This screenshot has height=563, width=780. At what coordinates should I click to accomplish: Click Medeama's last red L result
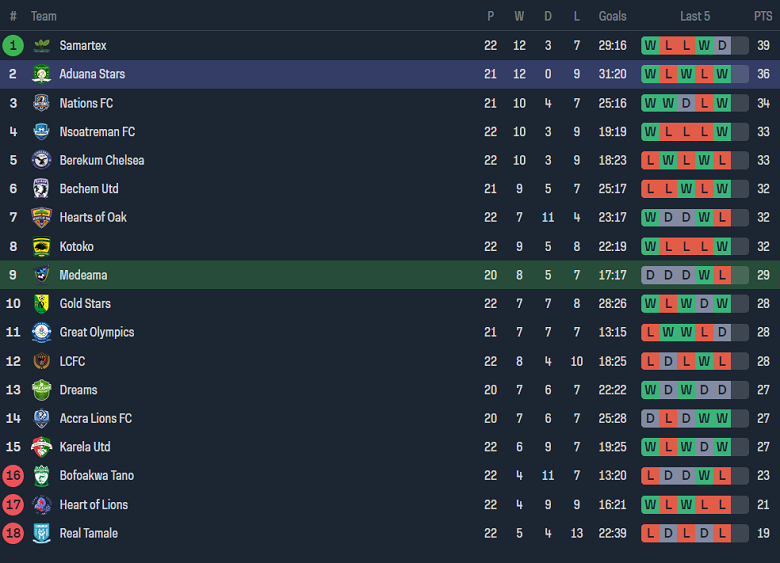coord(722,275)
